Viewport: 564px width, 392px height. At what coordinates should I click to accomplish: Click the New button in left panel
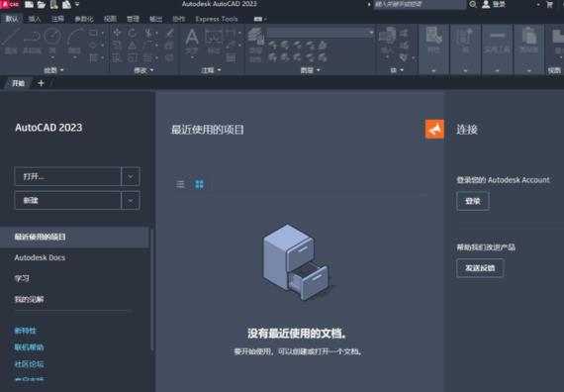coord(67,201)
